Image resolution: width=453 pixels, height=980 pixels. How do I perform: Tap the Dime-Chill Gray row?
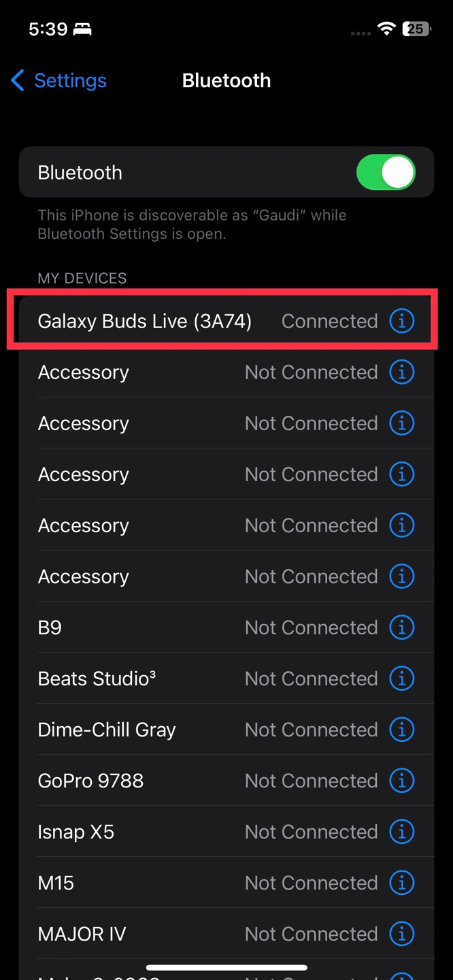click(x=107, y=730)
